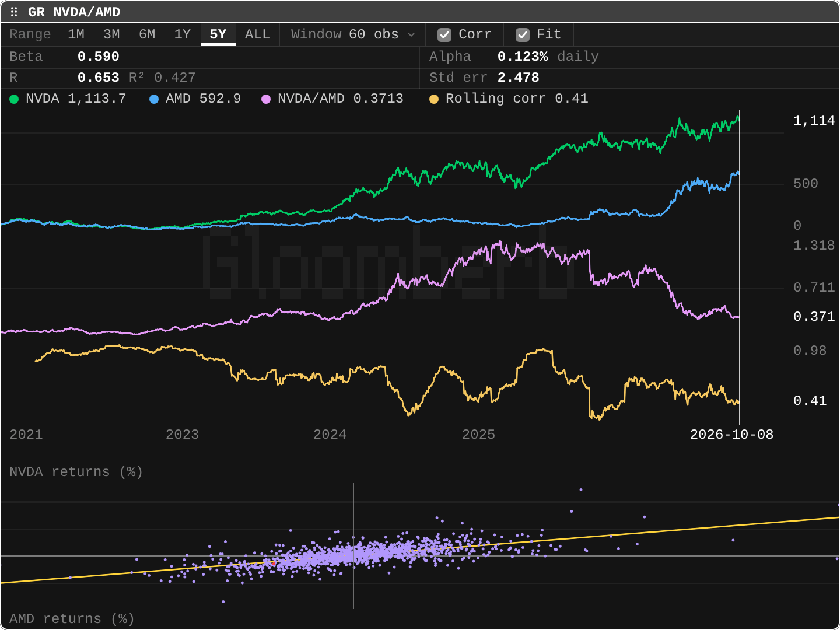Show ALL range data

pyautogui.click(x=257, y=34)
